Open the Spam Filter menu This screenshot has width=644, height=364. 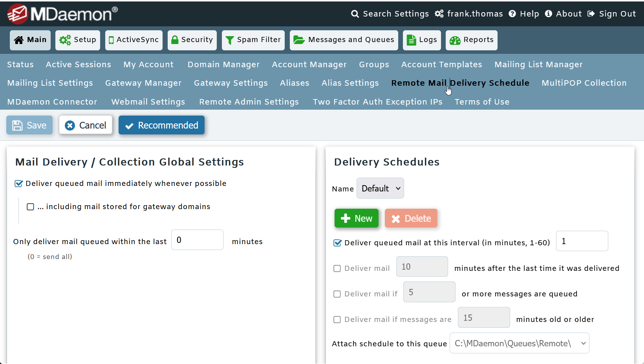click(253, 40)
